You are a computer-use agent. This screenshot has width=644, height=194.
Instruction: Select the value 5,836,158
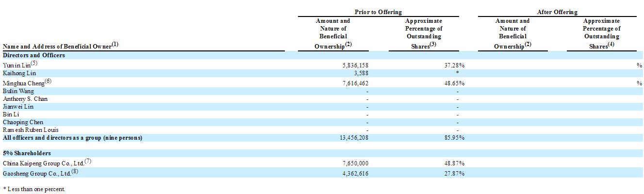[354, 65]
